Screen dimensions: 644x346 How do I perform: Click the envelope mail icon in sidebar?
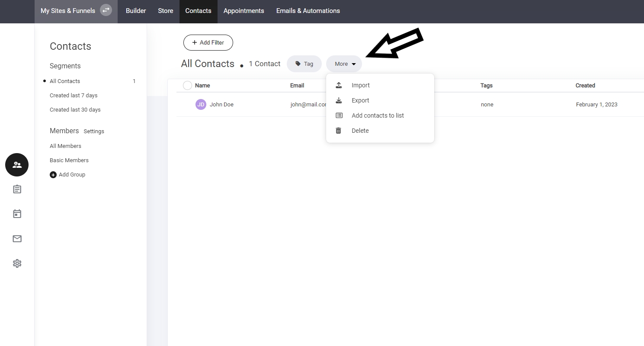(x=17, y=239)
